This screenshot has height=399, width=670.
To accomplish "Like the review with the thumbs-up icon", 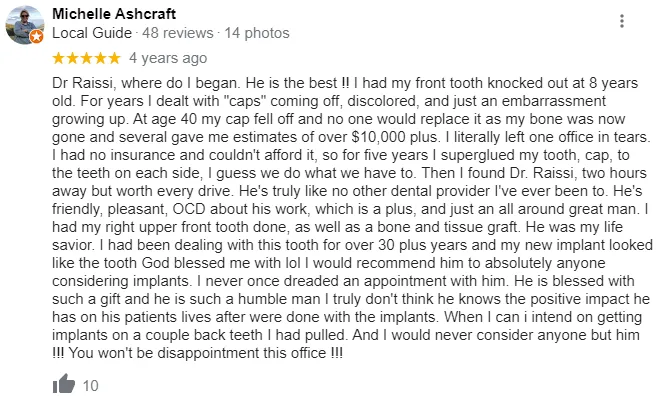I will (64, 384).
